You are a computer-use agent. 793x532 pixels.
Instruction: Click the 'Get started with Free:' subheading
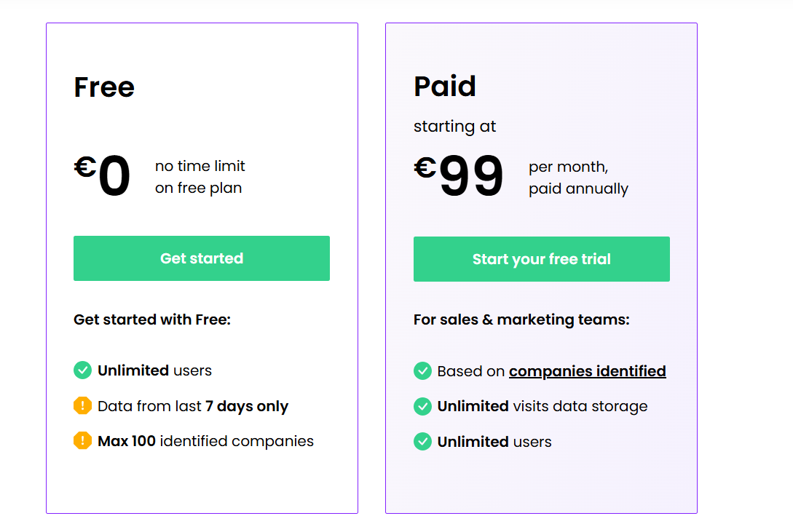tap(152, 319)
